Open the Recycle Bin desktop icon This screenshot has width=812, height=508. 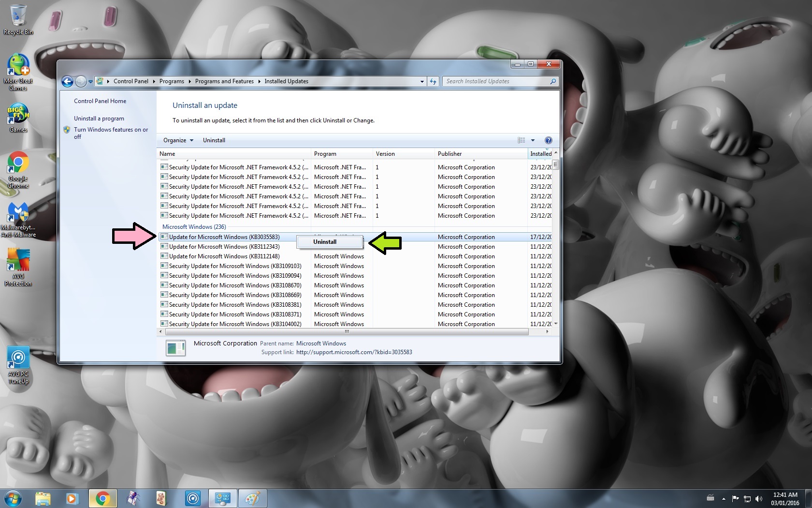coord(18,20)
